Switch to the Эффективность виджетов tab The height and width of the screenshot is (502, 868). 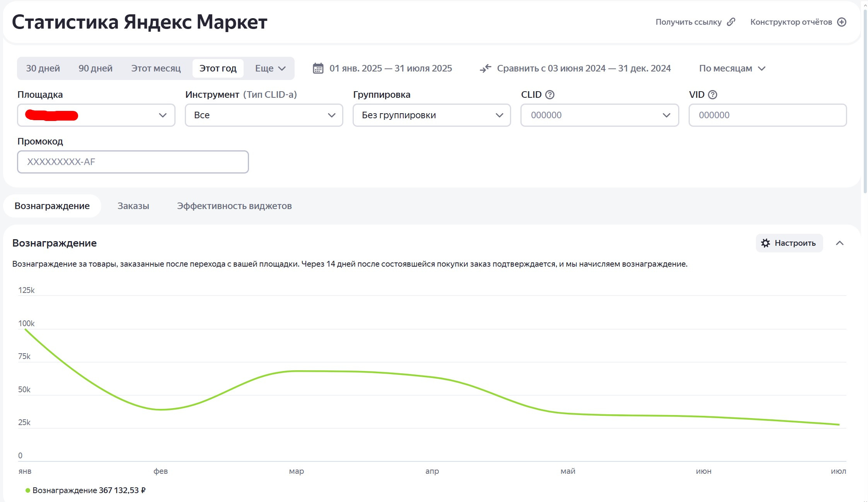(234, 206)
